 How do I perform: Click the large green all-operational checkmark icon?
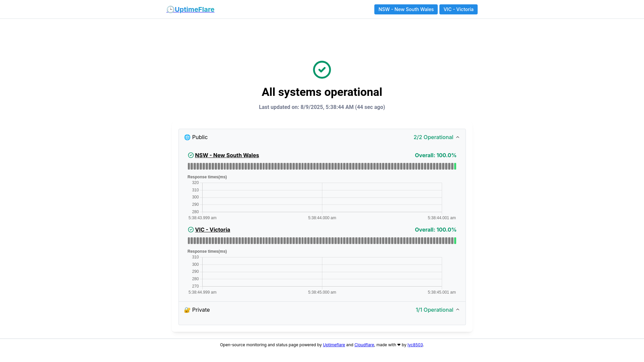322,70
